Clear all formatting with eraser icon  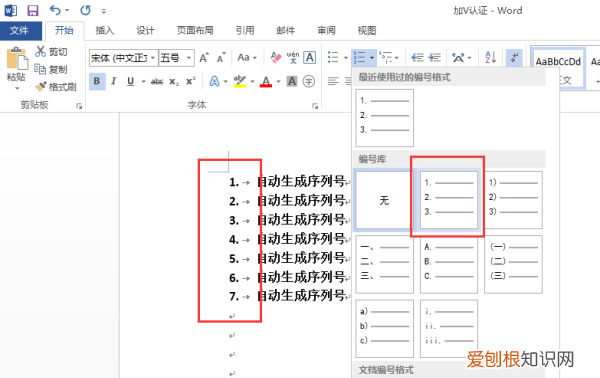276,58
